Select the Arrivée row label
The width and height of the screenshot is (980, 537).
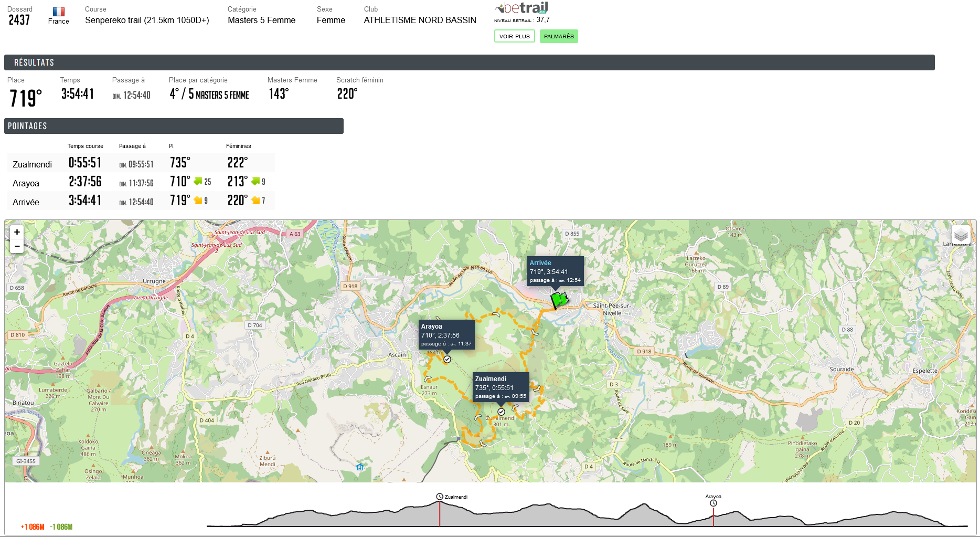(26, 202)
